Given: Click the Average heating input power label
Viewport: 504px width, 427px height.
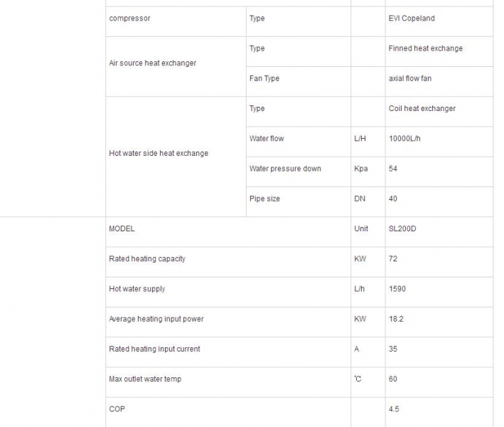Looking at the screenshot, I should pyautogui.click(x=156, y=320).
